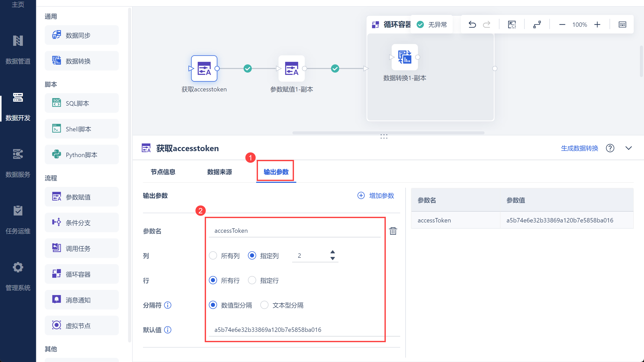
Task: Select 文本型分隔 delimiter option
Action: click(x=264, y=305)
